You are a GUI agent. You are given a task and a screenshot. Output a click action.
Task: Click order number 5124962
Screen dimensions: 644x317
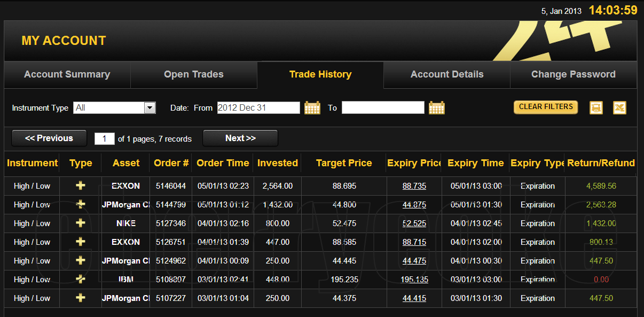click(171, 261)
